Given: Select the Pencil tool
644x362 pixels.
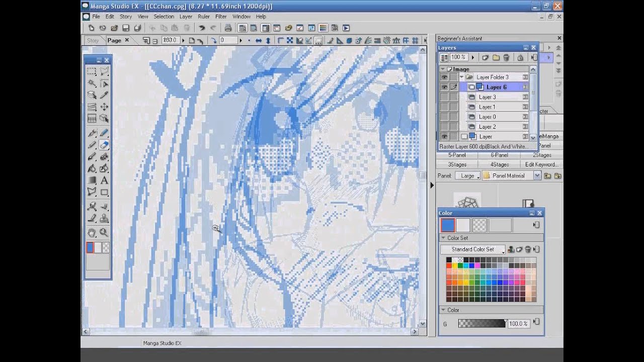Looking at the screenshot, I should [x=92, y=145].
